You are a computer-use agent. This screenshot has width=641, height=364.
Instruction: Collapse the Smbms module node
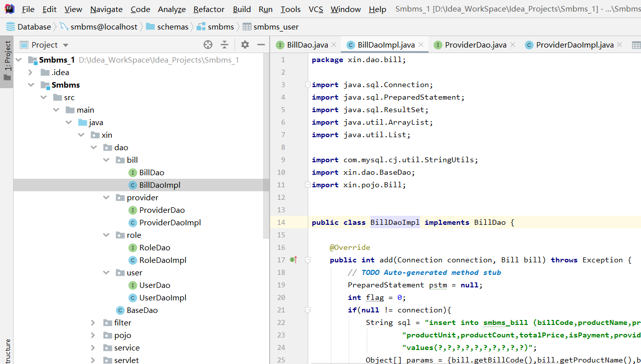(31, 85)
